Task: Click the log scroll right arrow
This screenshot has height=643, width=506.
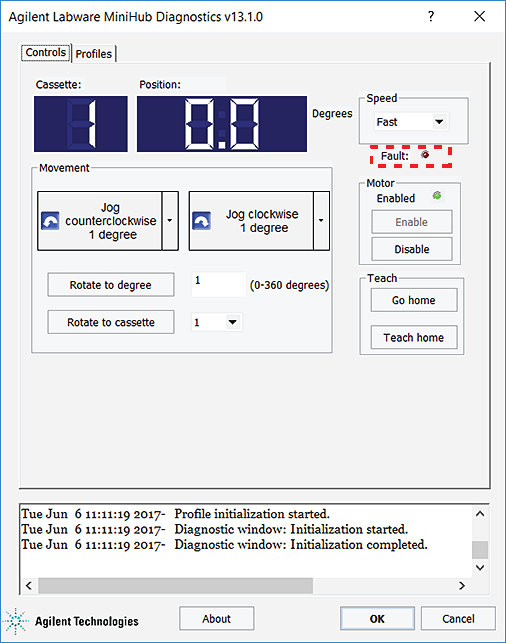Action: pos(462,586)
